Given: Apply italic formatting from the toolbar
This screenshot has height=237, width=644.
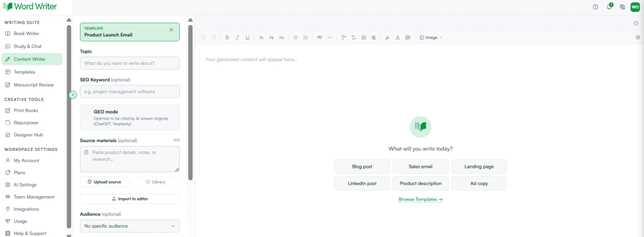Looking at the screenshot, I should pyautogui.click(x=237, y=37).
